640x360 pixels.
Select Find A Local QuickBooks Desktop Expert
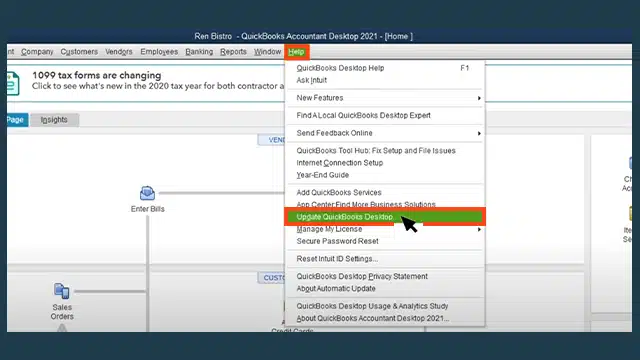384,116
